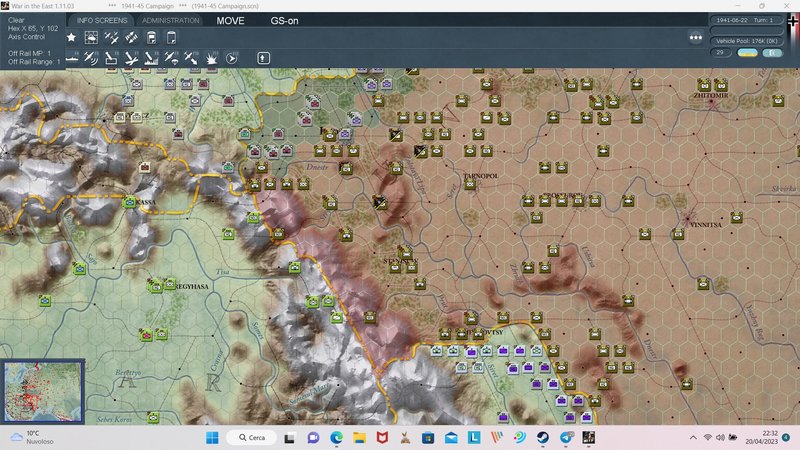Open the clock and date flyout

click(x=762, y=437)
